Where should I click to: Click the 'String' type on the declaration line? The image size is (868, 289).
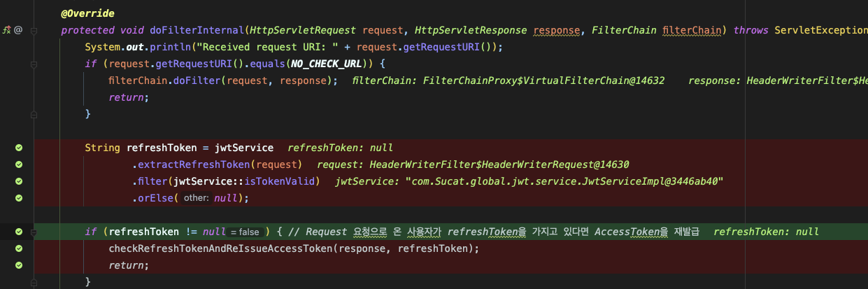pyautogui.click(x=102, y=148)
